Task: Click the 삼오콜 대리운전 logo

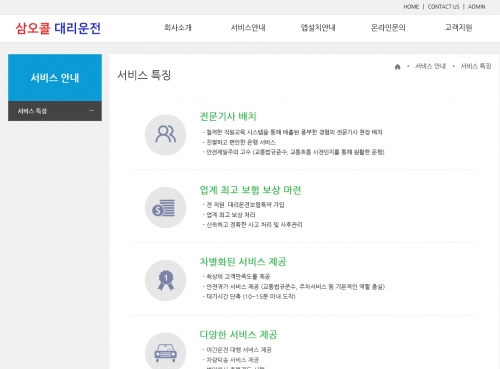Action: (58, 28)
